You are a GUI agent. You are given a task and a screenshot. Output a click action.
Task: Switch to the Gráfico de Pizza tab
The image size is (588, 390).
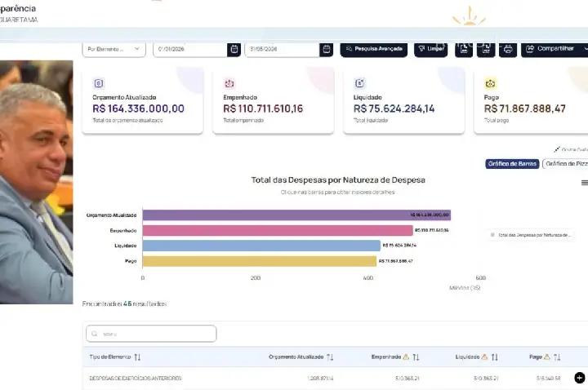(x=565, y=164)
